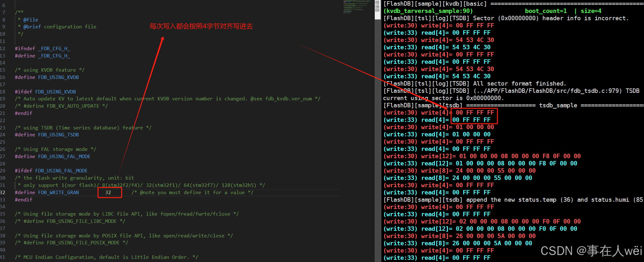Click the "write[8]= 24 00 00 00 55" log line
The width and height of the screenshot is (644, 262).
(460, 171)
